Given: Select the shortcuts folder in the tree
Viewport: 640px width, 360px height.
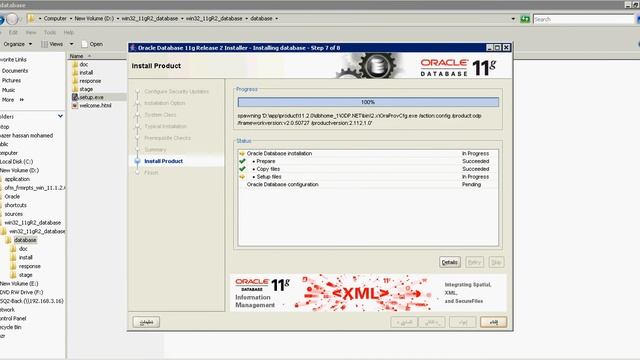Looking at the screenshot, I should 15,205.
